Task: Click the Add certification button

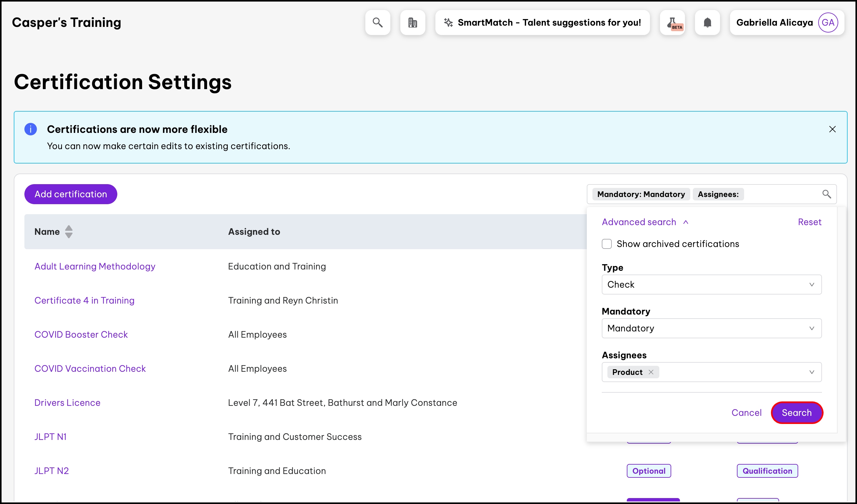Action: pos(71,194)
